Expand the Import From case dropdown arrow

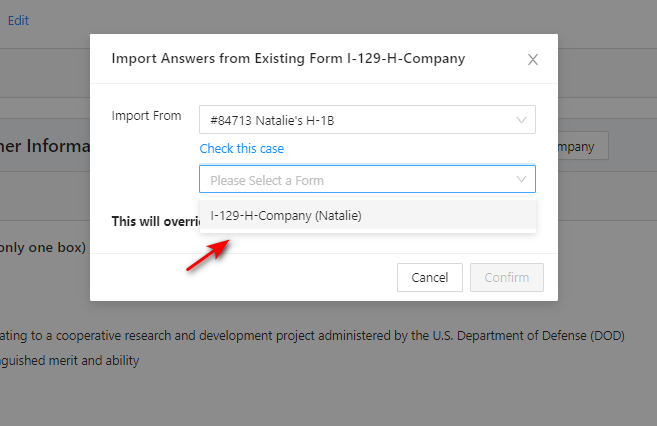[521, 120]
